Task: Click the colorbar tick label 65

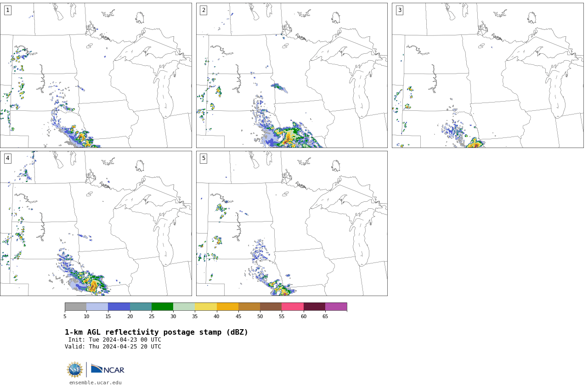Action: 325,316
